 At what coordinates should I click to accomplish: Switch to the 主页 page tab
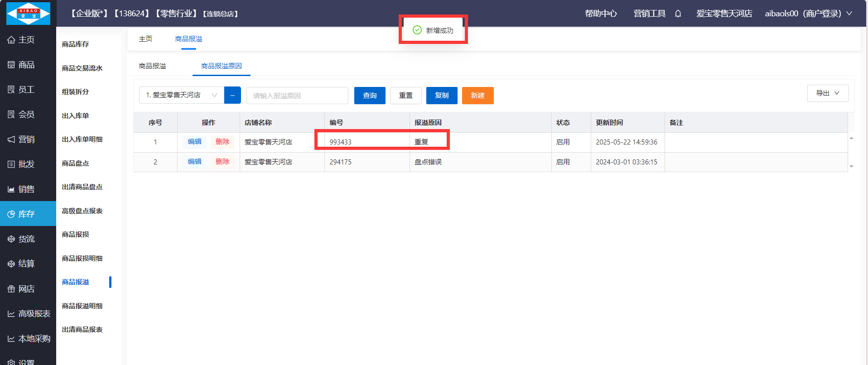pos(145,39)
